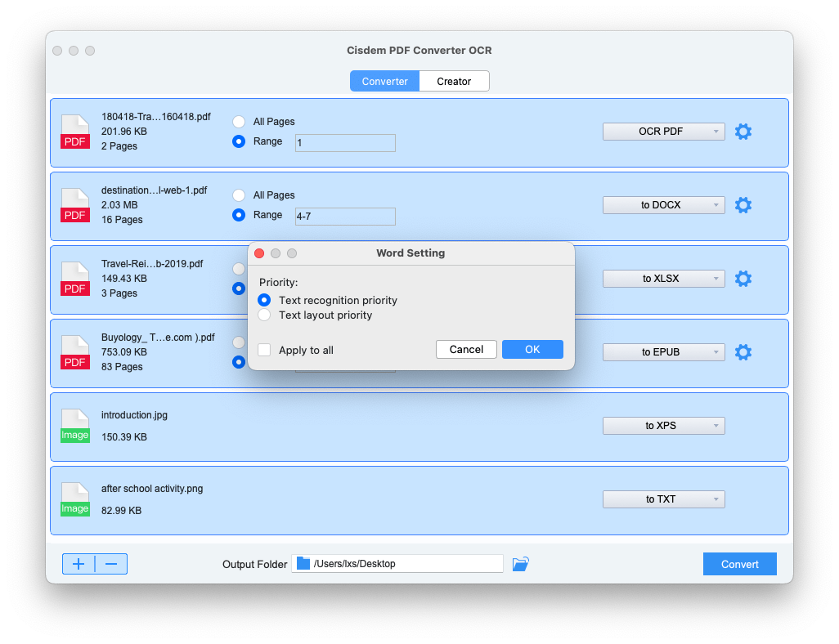This screenshot has height=644, width=839.
Task: Cancel the Word Setting dialog
Action: 466,349
